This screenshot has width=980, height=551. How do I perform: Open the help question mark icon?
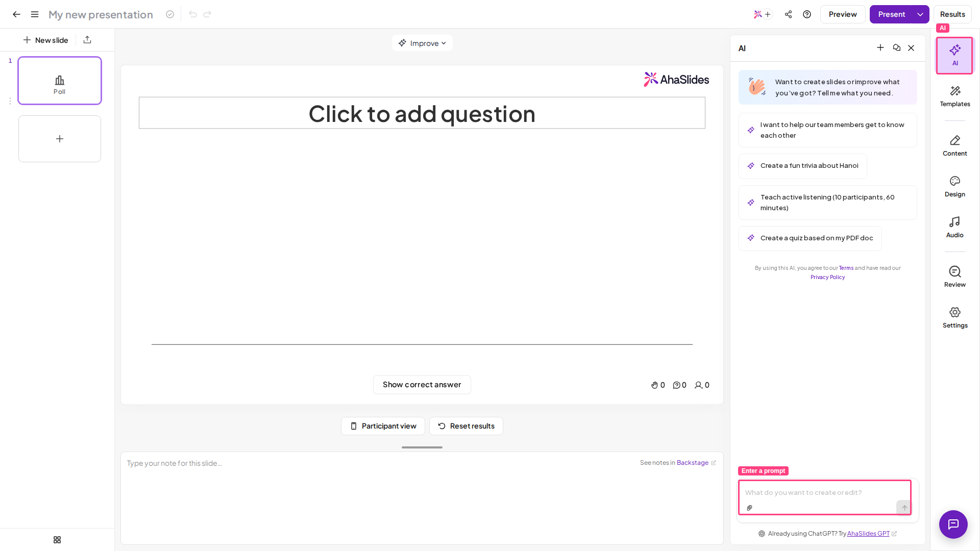[x=807, y=14]
